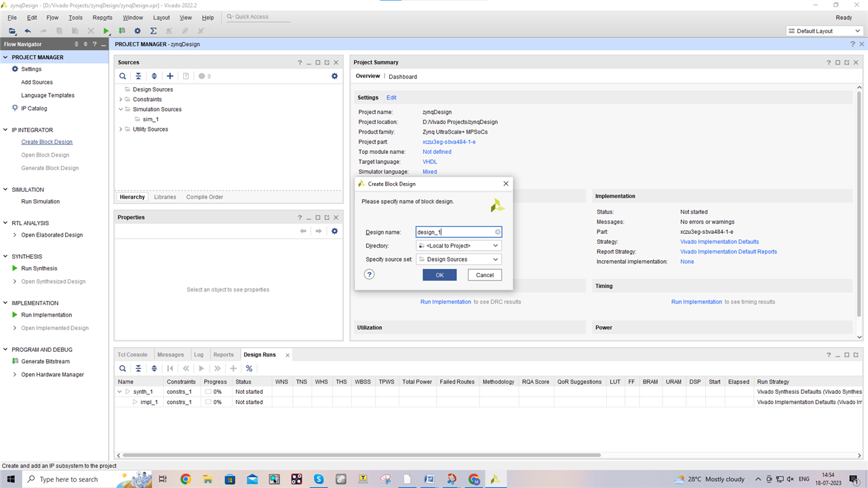Viewport: 868px width, 488px height.
Task: Open the Tools menu
Action: (75, 18)
